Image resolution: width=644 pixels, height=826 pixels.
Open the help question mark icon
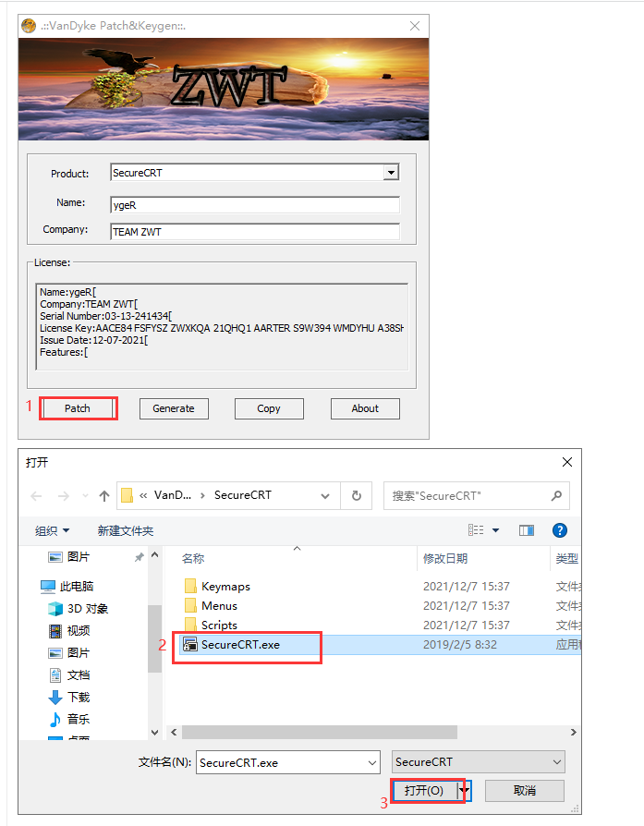coord(559,530)
